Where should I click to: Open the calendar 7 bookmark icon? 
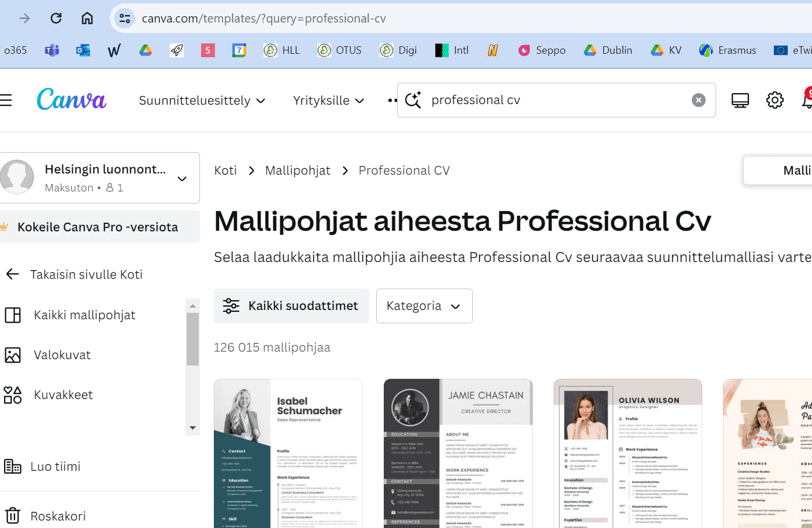[x=239, y=50]
